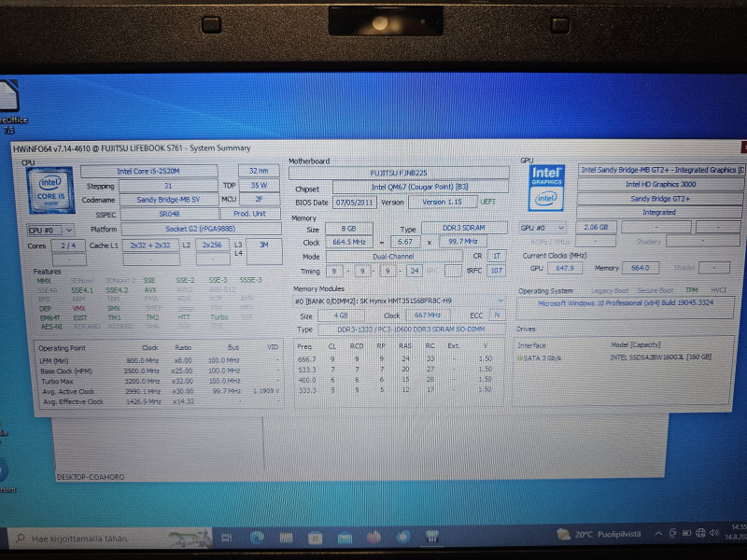Click the FUJITSU FJNB225 motherboard button
The height and width of the screenshot is (560, 747).
pos(399,173)
